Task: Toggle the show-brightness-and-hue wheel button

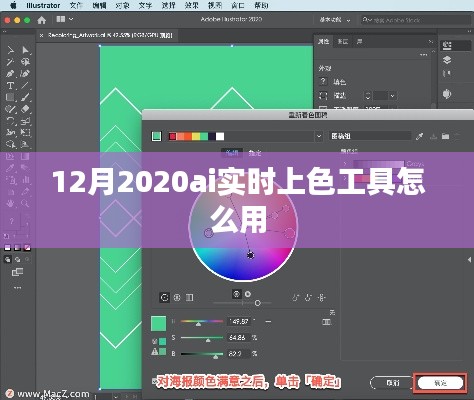Action: point(248,294)
